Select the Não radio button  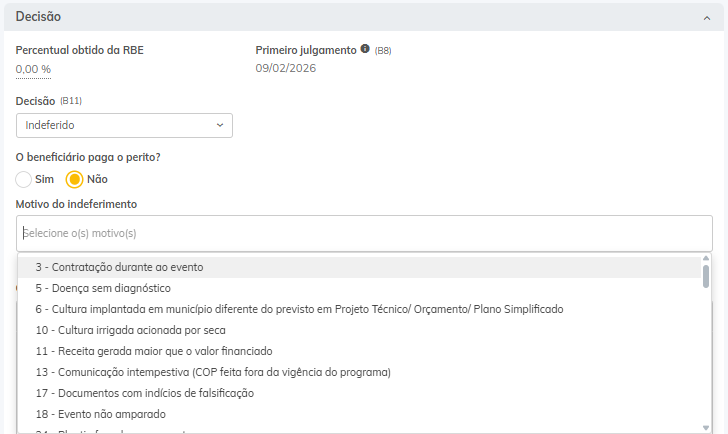[74, 179]
